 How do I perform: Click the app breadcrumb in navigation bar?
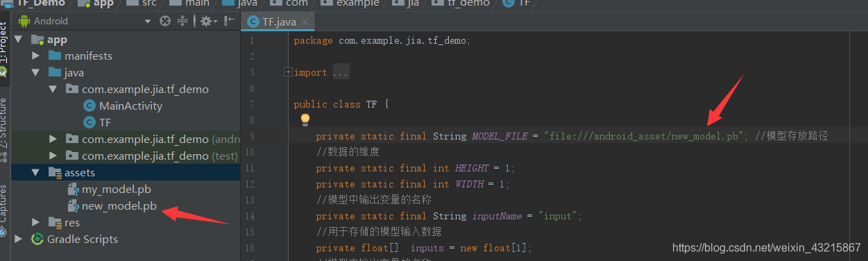(103, 3)
